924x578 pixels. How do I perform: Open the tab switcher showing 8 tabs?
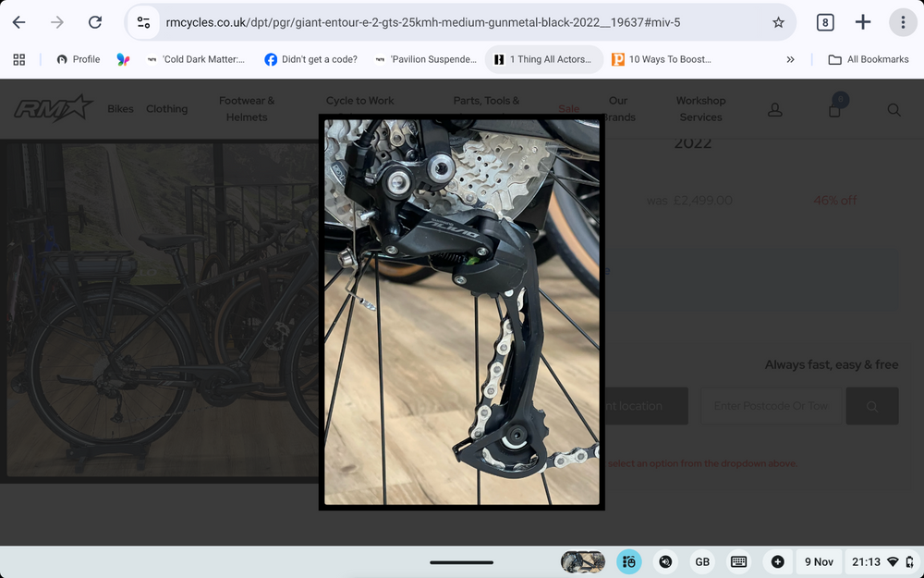tap(825, 22)
